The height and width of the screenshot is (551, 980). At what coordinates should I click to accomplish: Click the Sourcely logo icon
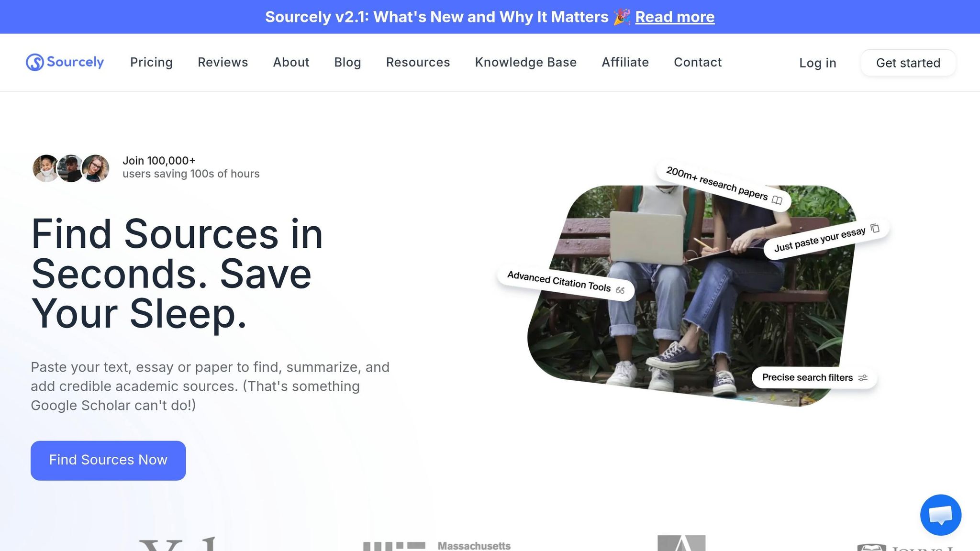pyautogui.click(x=35, y=62)
